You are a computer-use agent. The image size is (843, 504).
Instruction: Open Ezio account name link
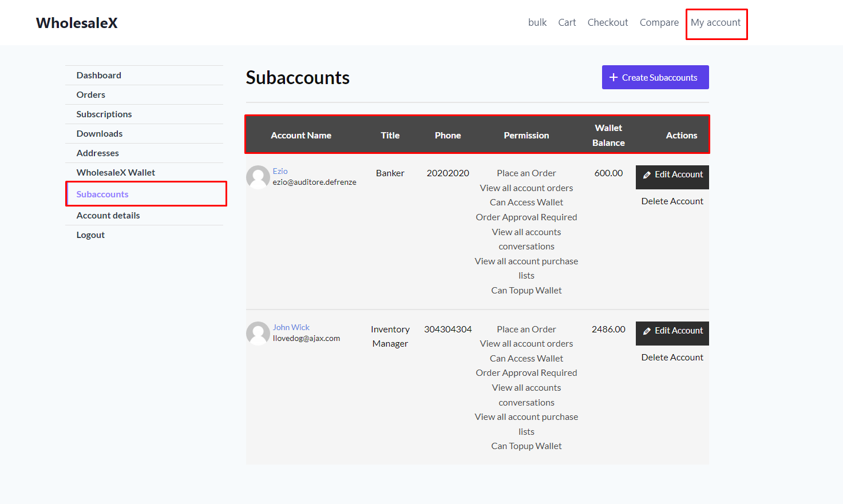[x=280, y=171]
